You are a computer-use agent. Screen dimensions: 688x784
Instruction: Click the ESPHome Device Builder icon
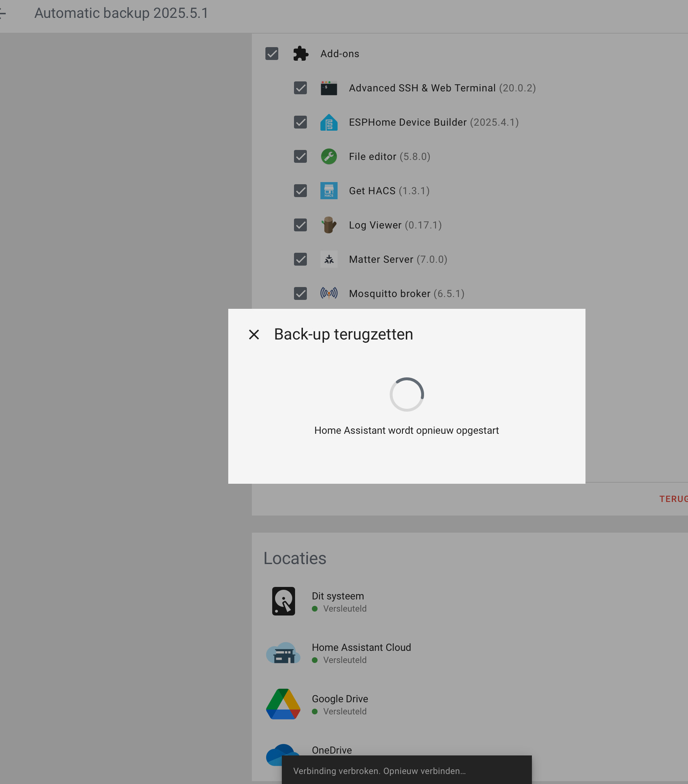click(x=329, y=122)
